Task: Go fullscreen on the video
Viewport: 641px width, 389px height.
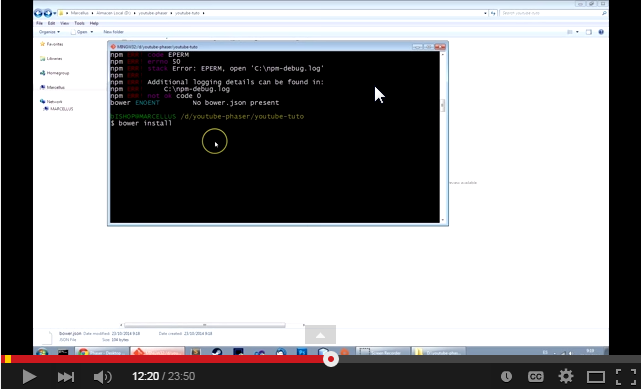Action: [626, 377]
